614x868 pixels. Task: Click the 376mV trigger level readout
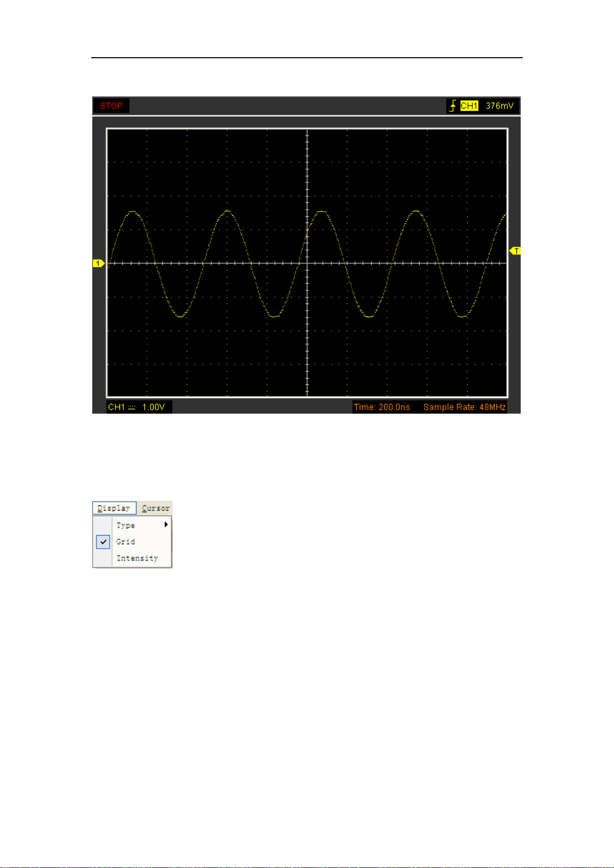point(500,106)
